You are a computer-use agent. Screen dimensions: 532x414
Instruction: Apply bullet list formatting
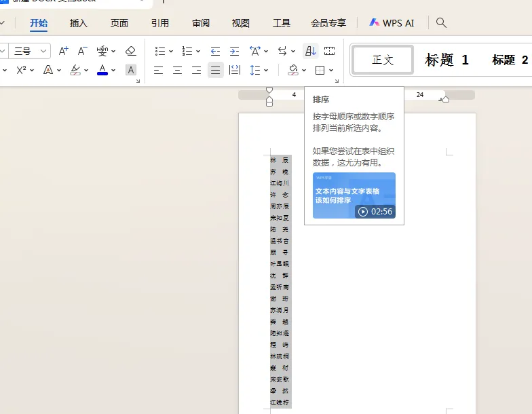click(160, 52)
